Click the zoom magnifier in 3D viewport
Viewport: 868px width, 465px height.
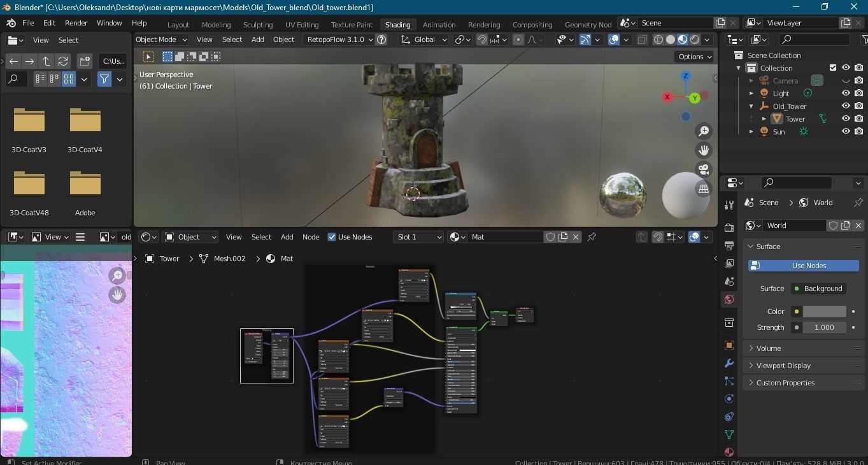(x=704, y=131)
